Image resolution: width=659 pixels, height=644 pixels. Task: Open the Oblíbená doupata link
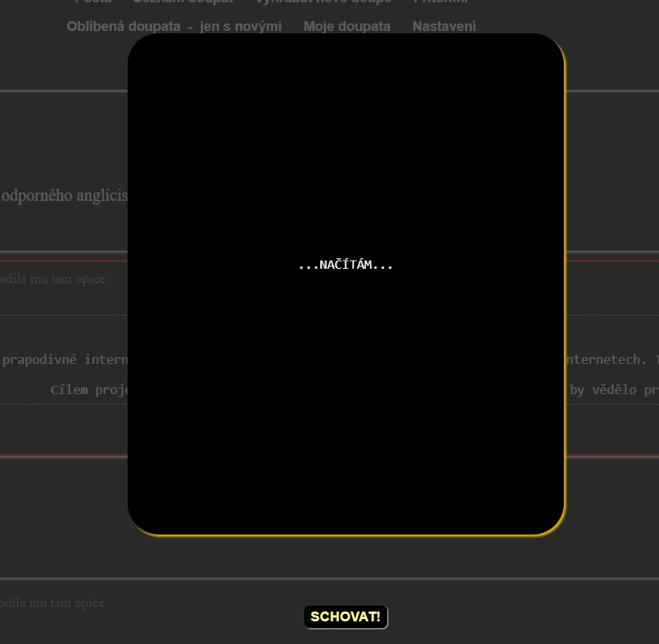[124, 26]
